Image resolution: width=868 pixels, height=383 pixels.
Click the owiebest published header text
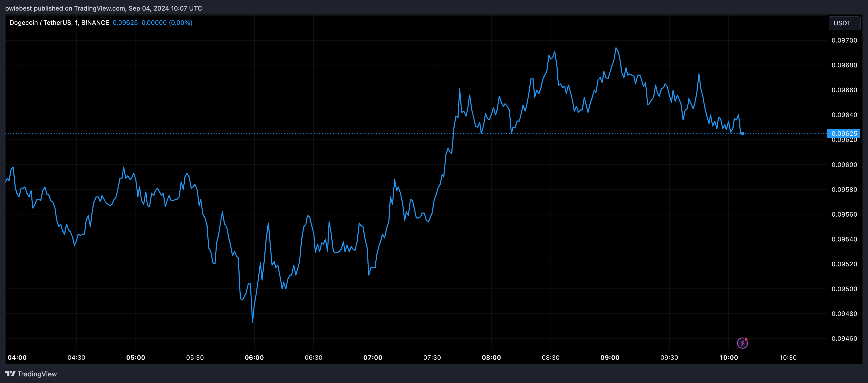pos(104,8)
